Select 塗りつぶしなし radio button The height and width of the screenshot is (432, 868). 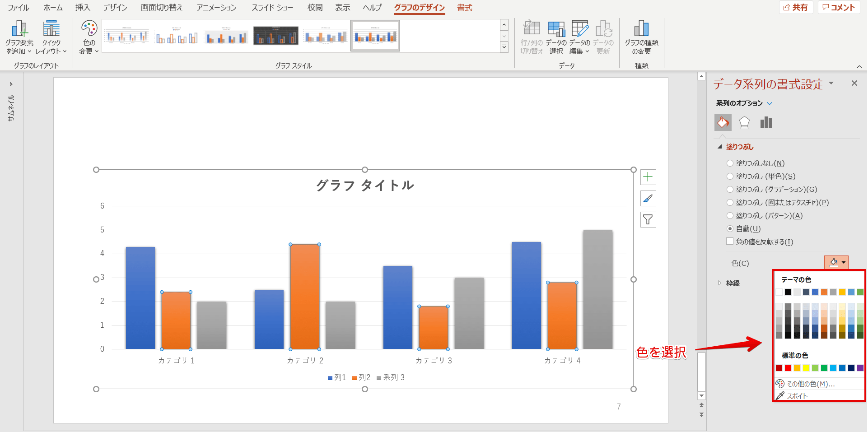730,163
